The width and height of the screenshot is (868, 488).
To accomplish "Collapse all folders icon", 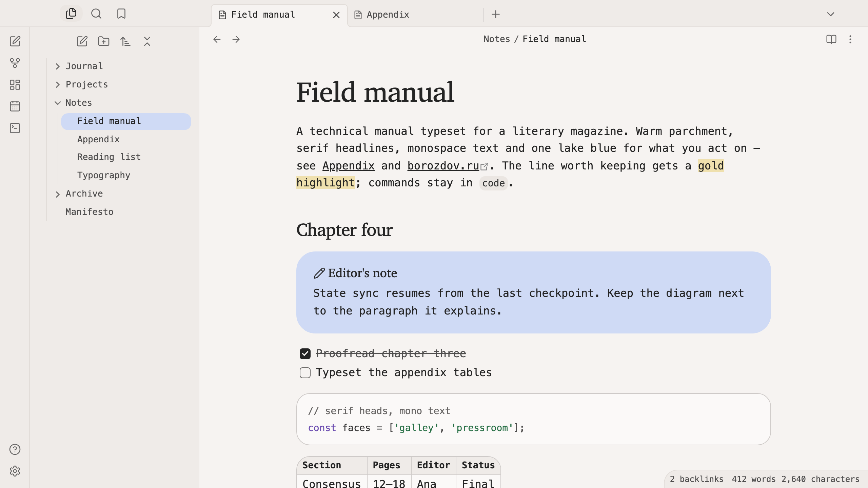I will pos(147,41).
